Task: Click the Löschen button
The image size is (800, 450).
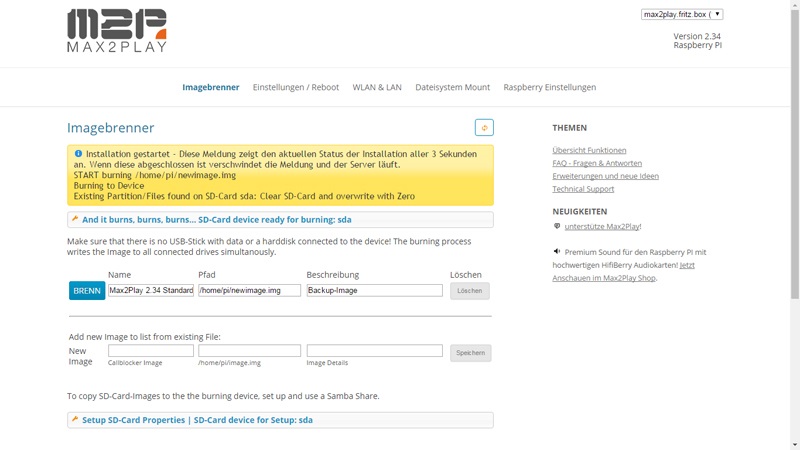Action: pos(469,291)
